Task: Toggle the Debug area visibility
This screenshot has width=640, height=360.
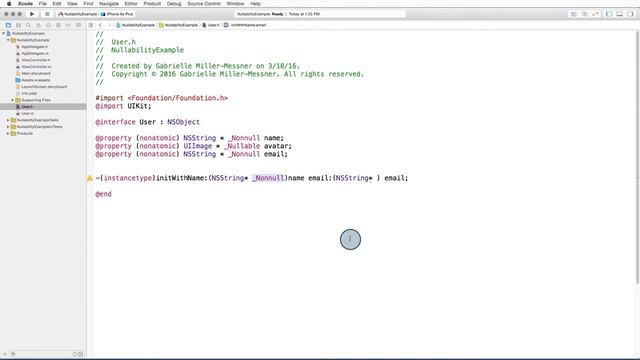Action: [x=620, y=14]
